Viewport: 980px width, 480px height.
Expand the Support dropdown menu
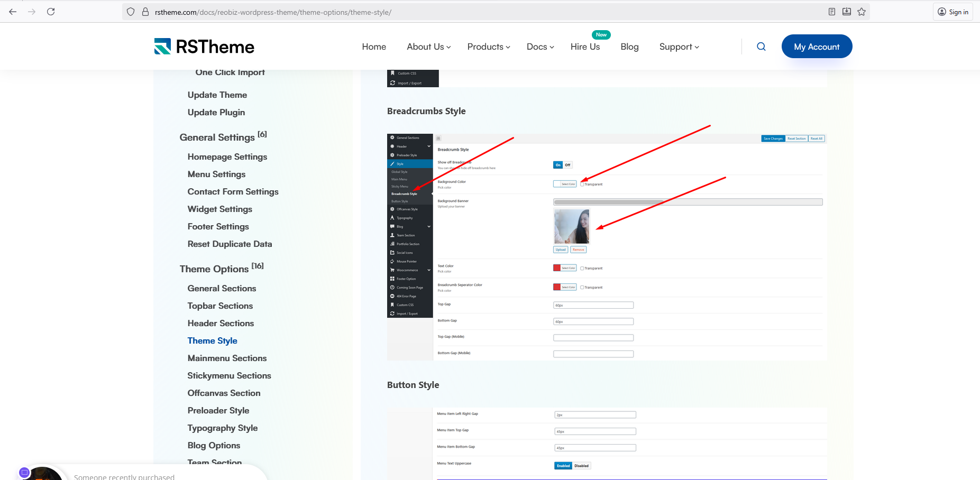679,47
